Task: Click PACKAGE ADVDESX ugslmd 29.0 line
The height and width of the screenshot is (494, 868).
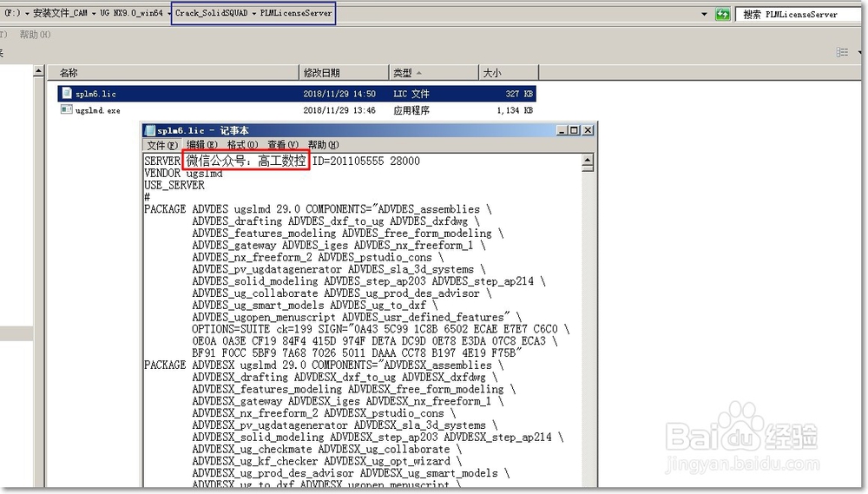Action: 324,365
